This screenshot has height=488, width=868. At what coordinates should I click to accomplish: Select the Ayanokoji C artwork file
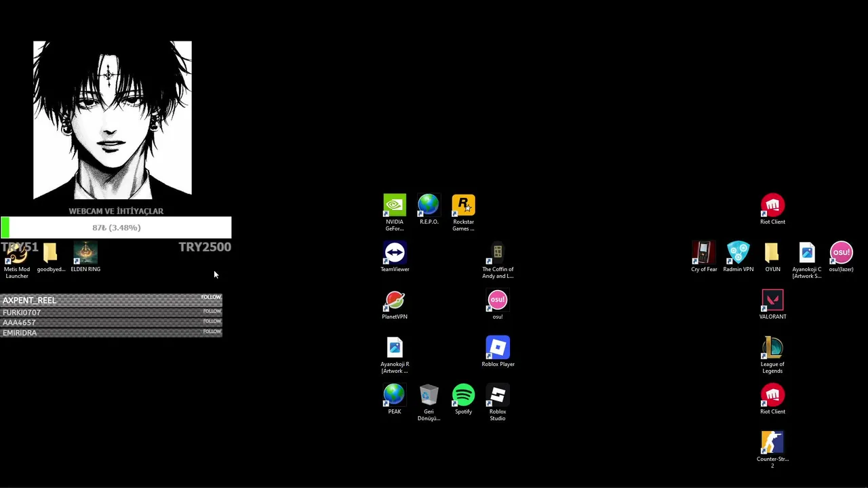coord(807,253)
